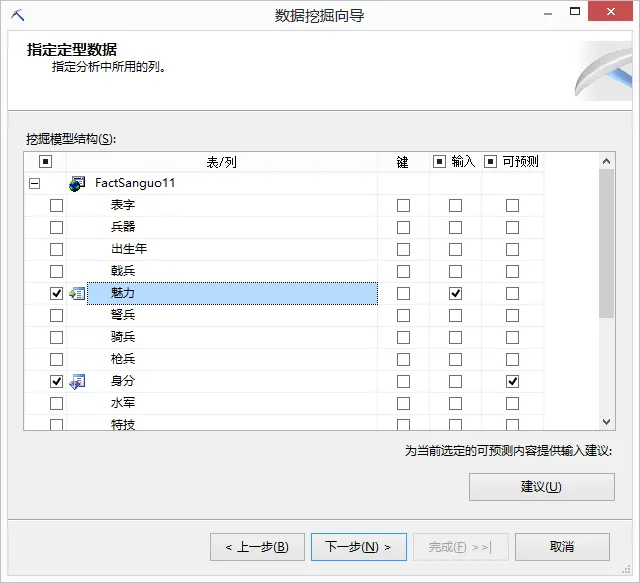Toggle the 可预测 header checkbox
The image size is (640, 583).
click(490, 162)
